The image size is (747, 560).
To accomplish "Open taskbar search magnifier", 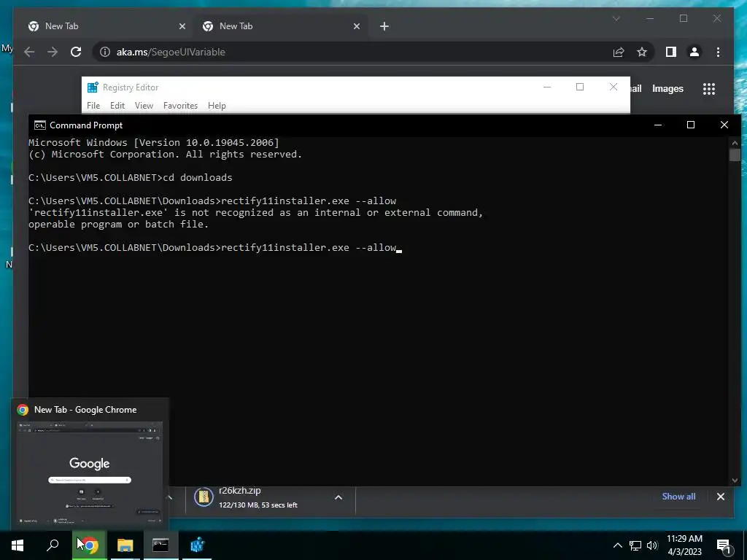I will pyautogui.click(x=53, y=545).
